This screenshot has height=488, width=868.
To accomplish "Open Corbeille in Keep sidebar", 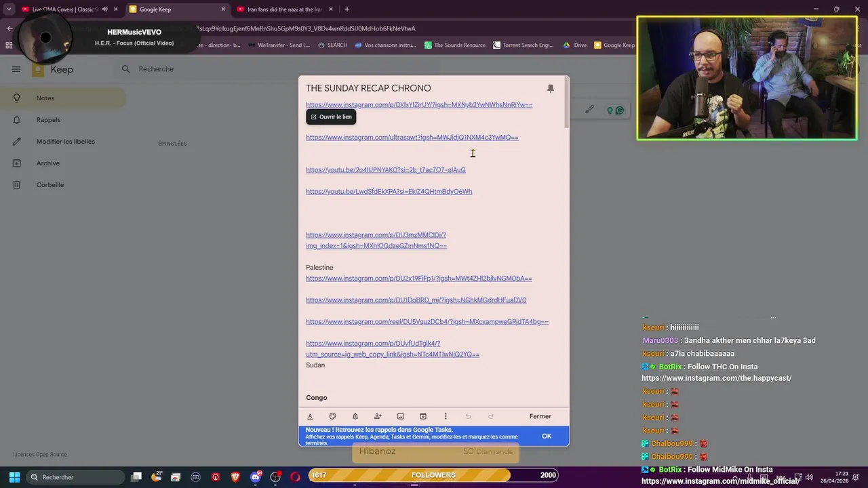I will point(62,185).
